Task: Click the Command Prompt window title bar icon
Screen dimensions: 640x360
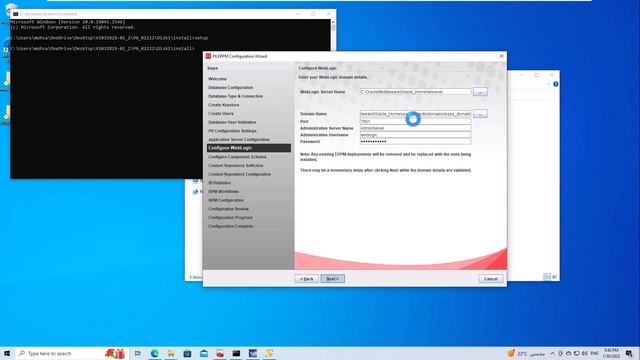Action: click(16, 14)
